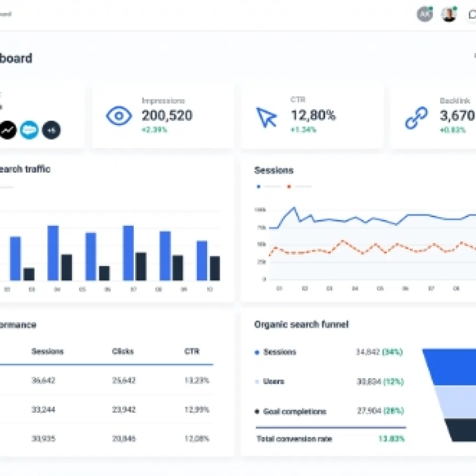This screenshot has height=476, width=476.
Task: Open the gray initials avatar in header
Action: 424,14
